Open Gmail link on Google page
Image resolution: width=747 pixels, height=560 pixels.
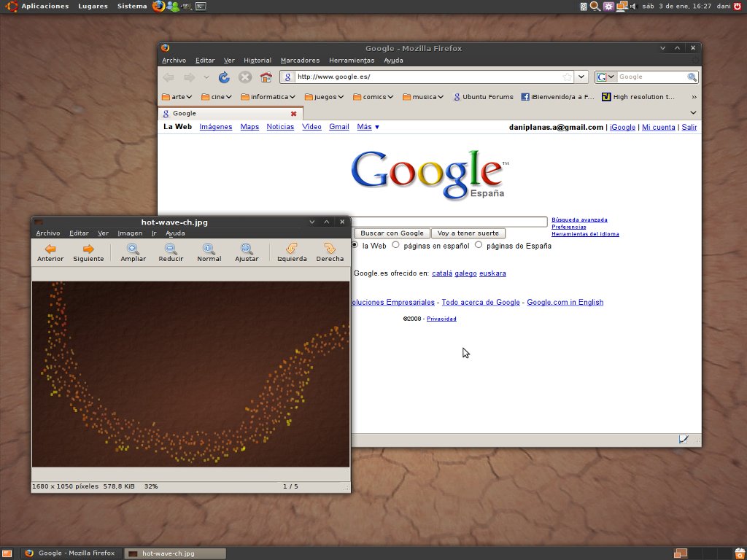click(338, 127)
